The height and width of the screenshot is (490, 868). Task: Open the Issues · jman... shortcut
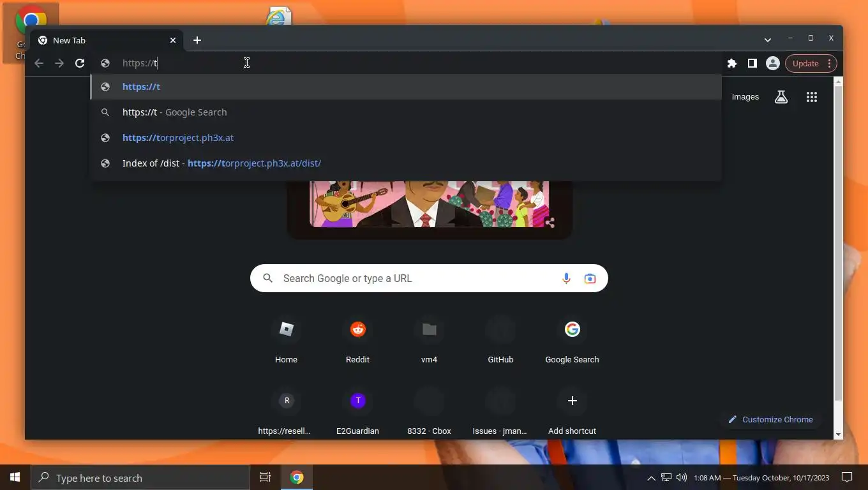500,412
